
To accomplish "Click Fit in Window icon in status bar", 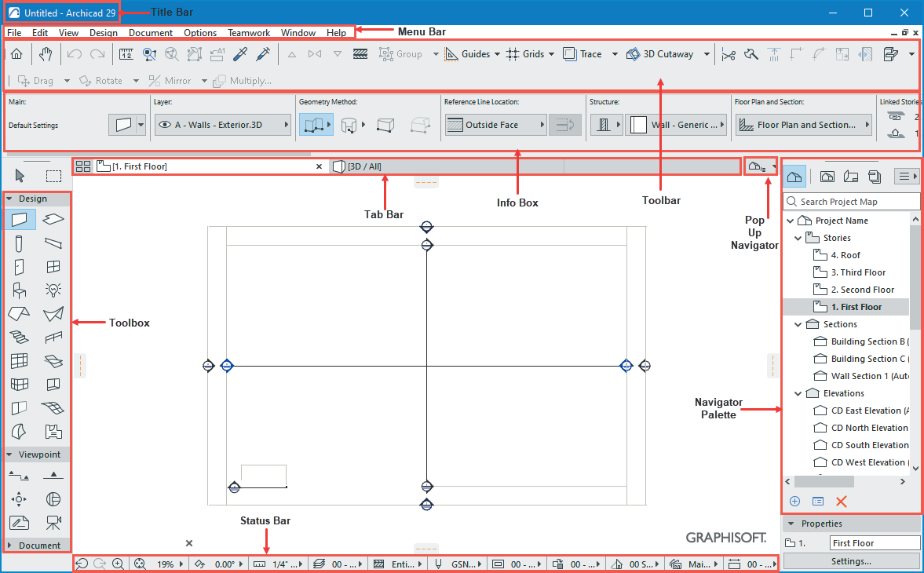I will [x=140, y=564].
